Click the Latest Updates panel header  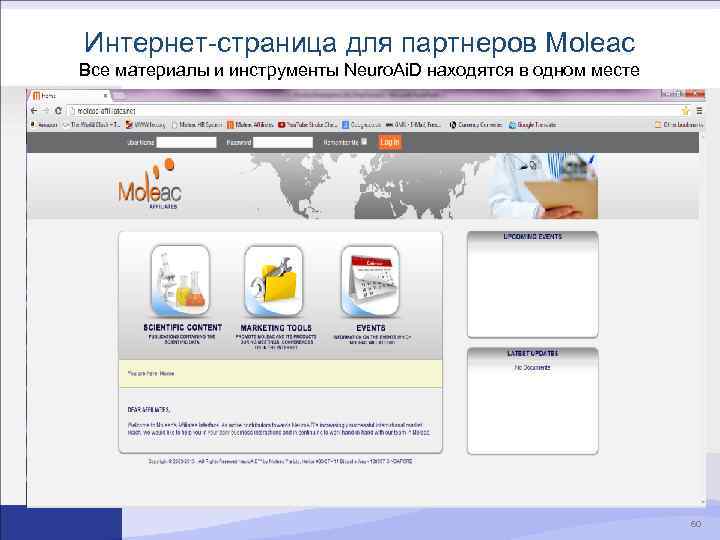coord(533,353)
